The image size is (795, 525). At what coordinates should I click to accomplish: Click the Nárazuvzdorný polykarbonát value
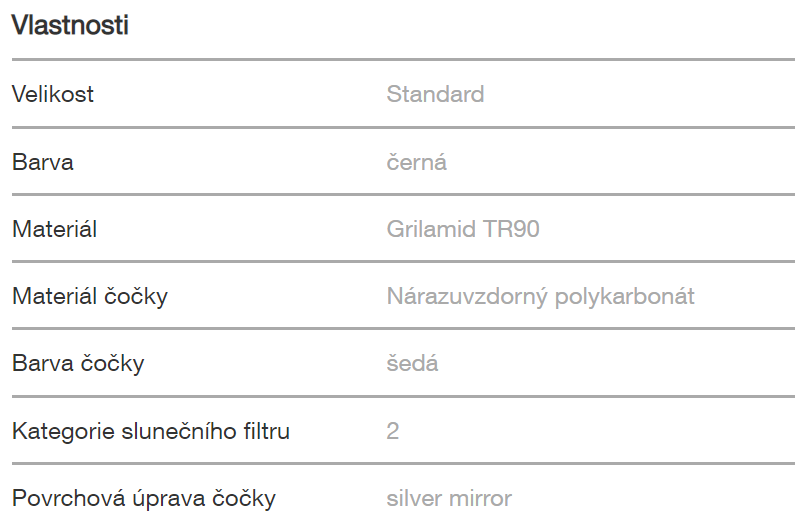tap(540, 296)
